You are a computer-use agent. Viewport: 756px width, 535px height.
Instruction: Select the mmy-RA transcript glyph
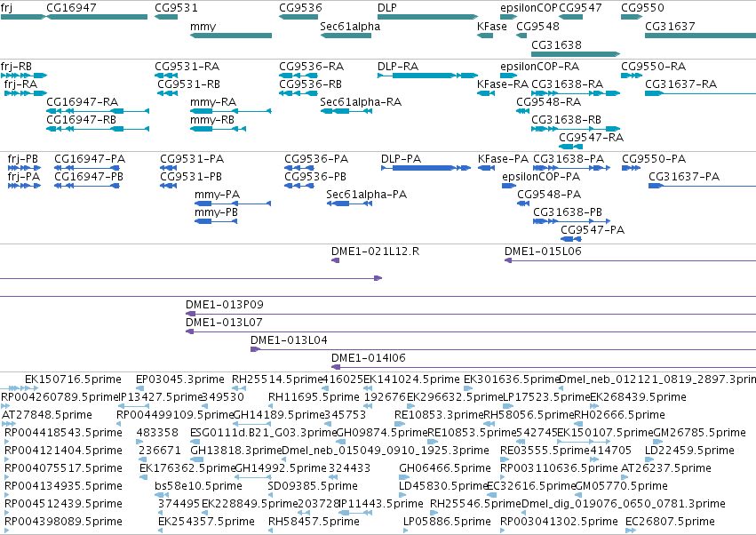231,111
